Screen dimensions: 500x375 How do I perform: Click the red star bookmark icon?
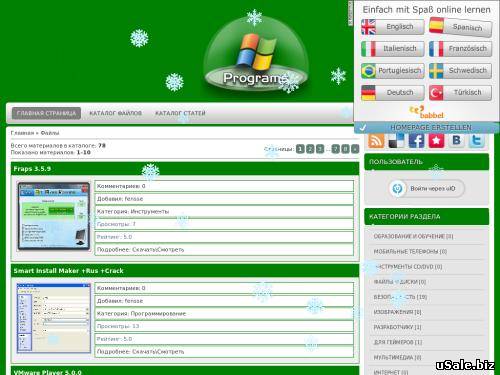(x=436, y=140)
